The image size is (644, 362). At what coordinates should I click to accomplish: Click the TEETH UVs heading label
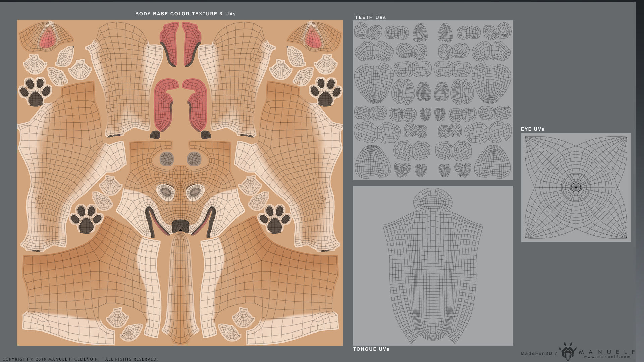[x=370, y=17]
